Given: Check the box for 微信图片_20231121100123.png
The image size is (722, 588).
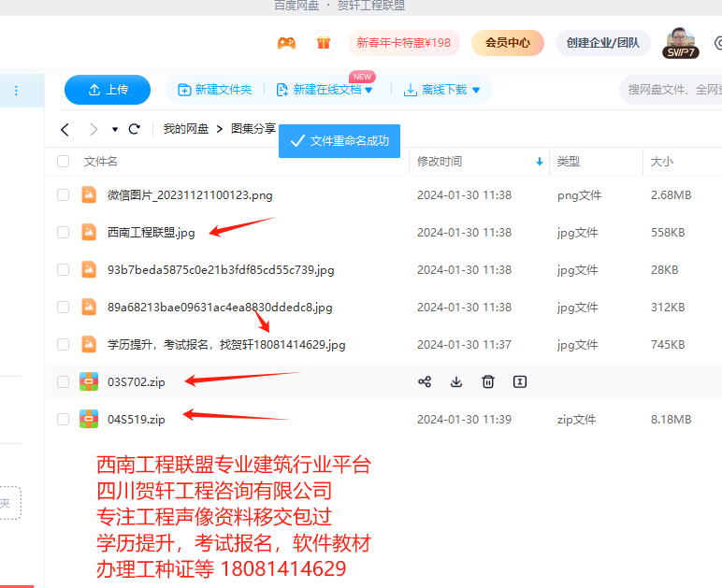Looking at the screenshot, I should pyautogui.click(x=63, y=195).
